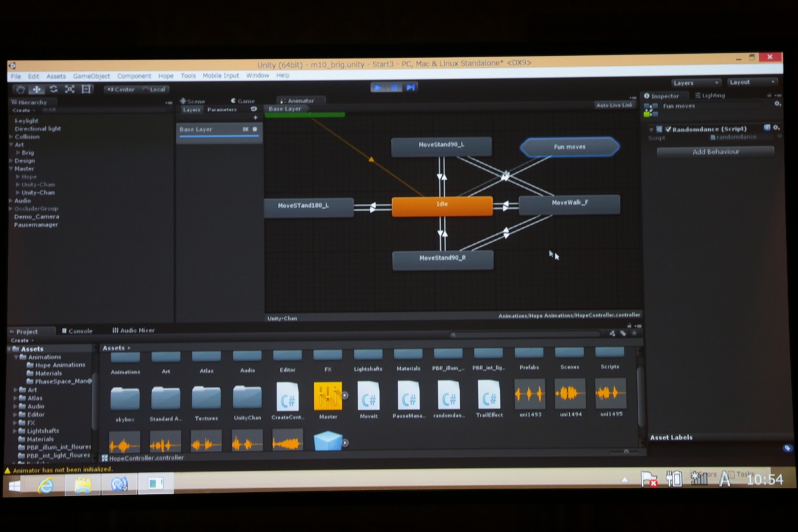Toggle the Auto Live Link button
Viewport: 798px width, 532px height.
click(614, 105)
